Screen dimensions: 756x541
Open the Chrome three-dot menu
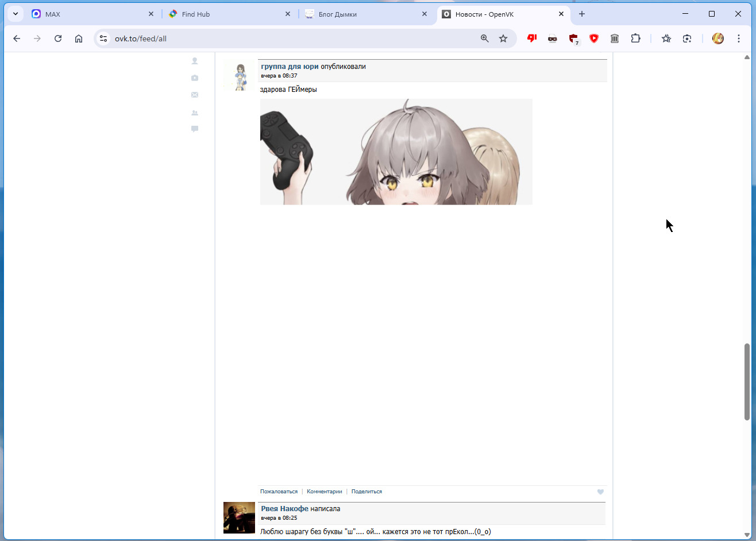[x=739, y=38]
